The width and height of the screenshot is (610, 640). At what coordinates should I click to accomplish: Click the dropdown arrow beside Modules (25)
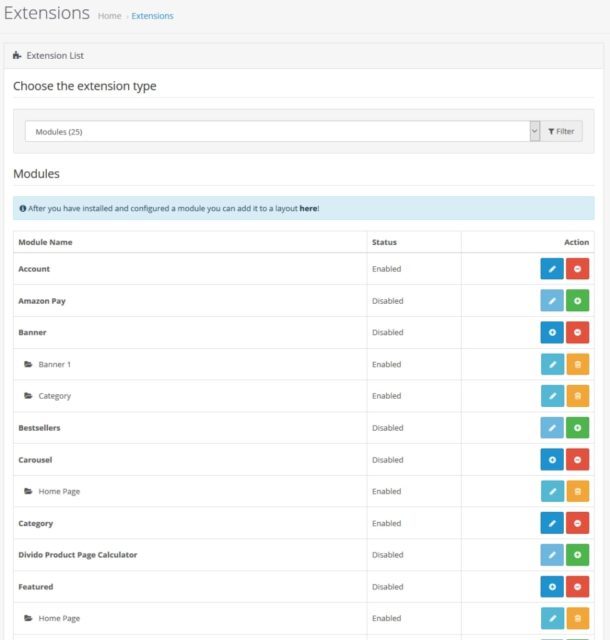pos(534,131)
